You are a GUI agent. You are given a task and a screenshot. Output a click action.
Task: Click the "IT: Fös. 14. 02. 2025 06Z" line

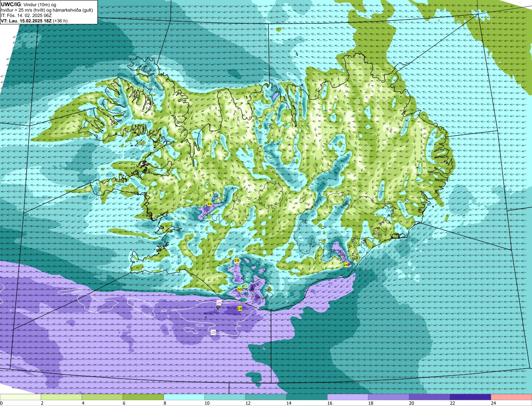click(26, 15)
